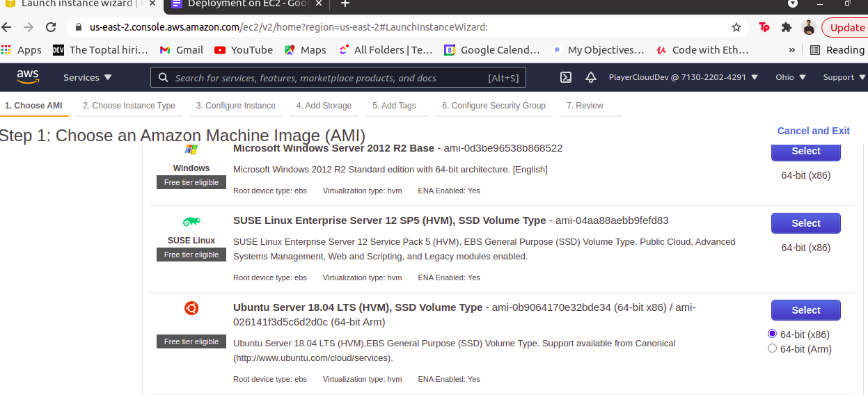Screen dimensions: 868x395
Task: Open the Apps grid bookmark
Action: (x=22, y=50)
